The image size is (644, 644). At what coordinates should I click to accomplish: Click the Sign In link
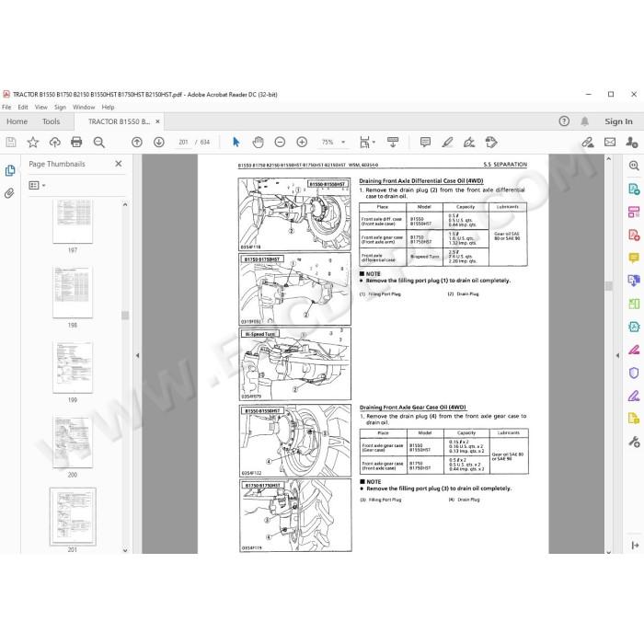[x=618, y=121]
